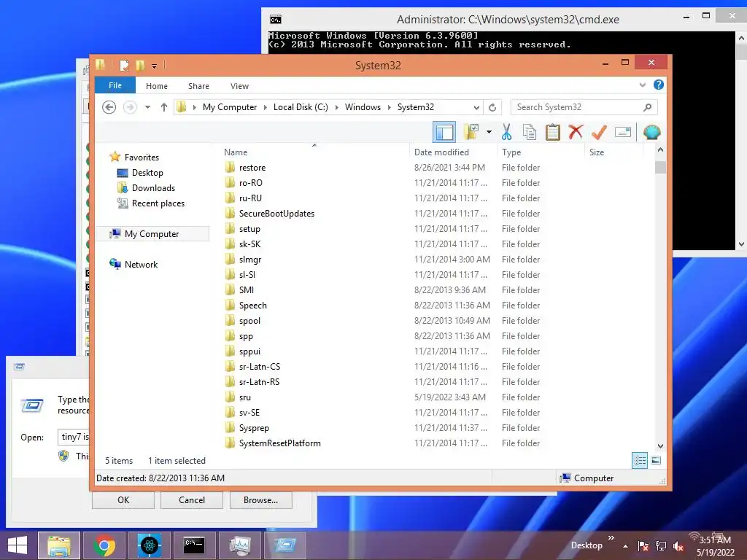Sort by the Name column header
The image size is (747, 560).
pos(236,152)
